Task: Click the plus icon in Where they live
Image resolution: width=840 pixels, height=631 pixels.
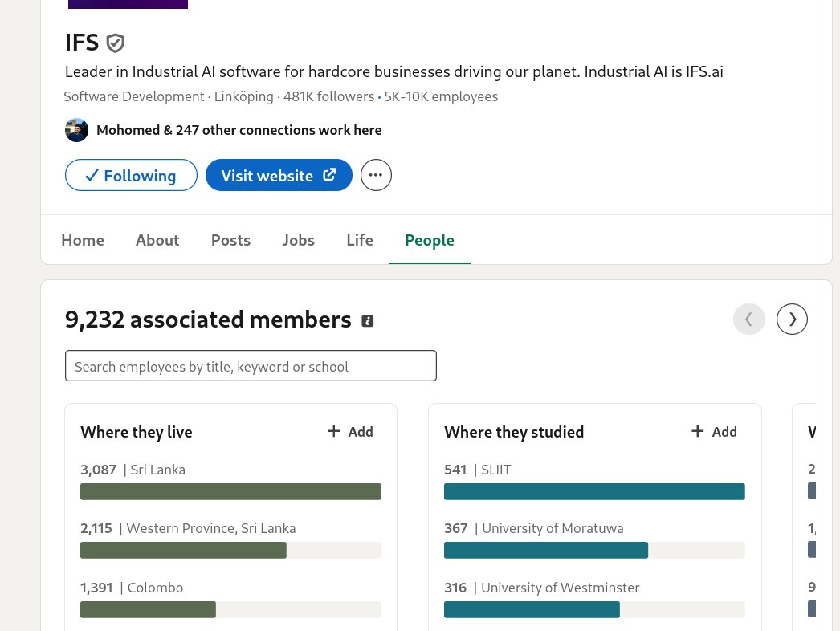Action: click(334, 431)
